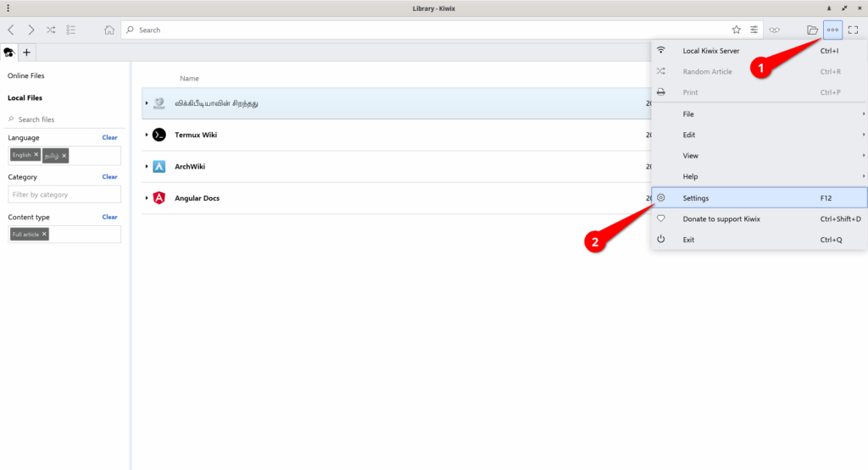Open the table of contents list icon
This screenshot has height=470, width=868.
(71, 30)
